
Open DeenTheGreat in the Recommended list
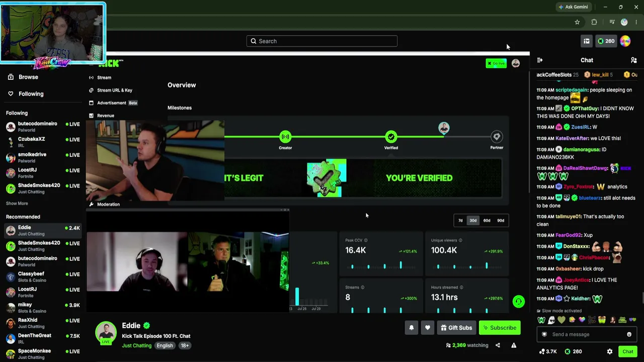[43, 339]
